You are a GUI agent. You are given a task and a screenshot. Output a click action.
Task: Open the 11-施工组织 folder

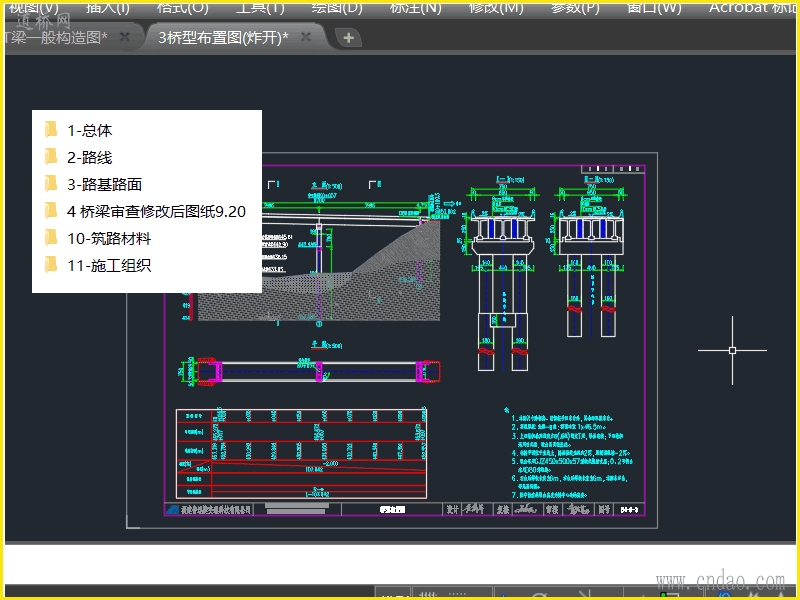109,265
